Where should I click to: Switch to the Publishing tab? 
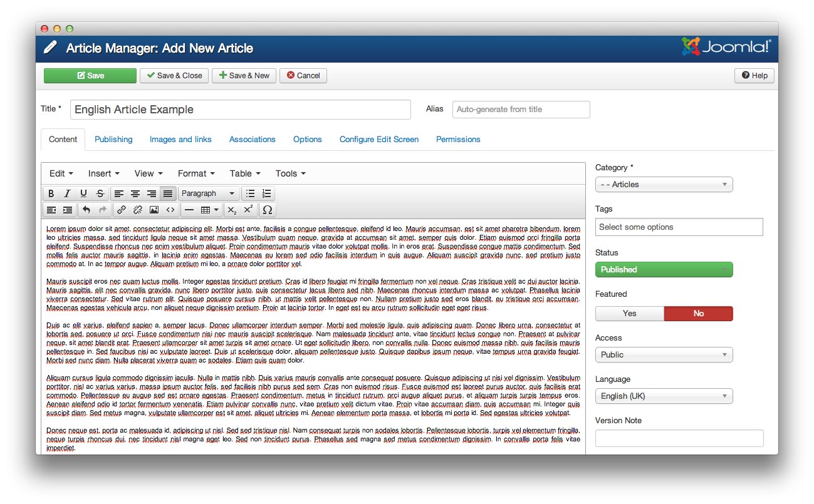pos(113,140)
